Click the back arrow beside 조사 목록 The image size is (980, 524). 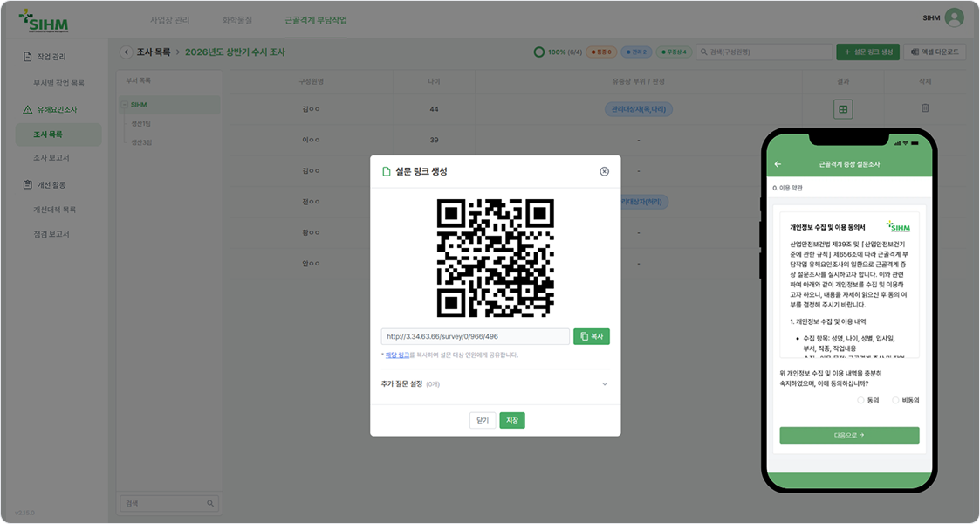127,52
